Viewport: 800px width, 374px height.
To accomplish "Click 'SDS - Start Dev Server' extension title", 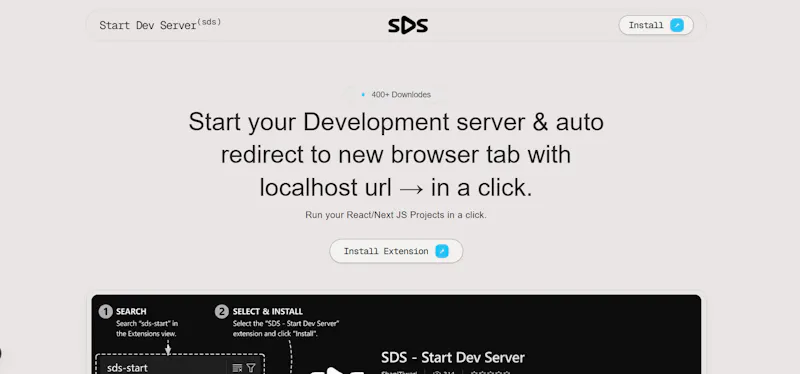I will [x=453, y=357].
